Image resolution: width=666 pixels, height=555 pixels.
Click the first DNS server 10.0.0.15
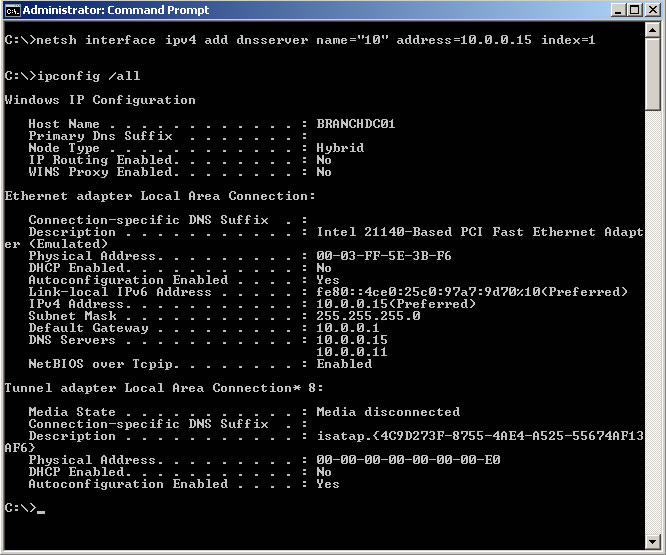(x=352, y=340)
